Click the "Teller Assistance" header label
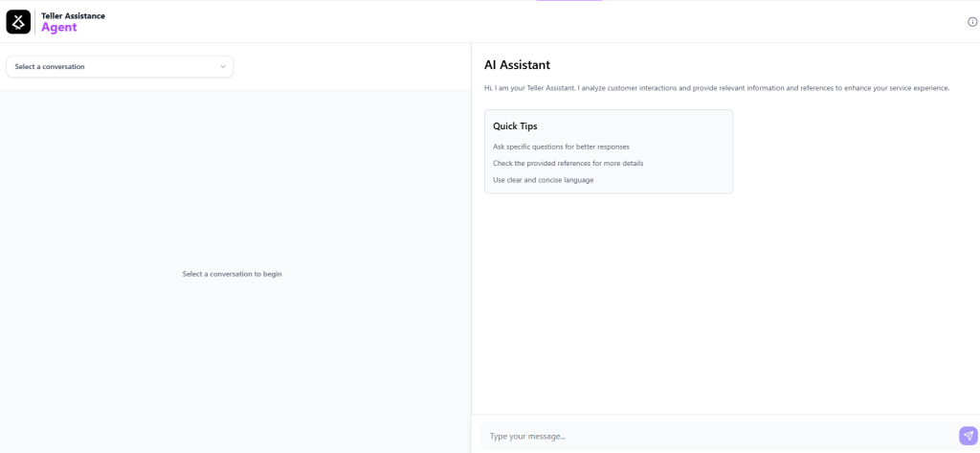The width and height of the screenshot is (980, 453). click(73, 15)
